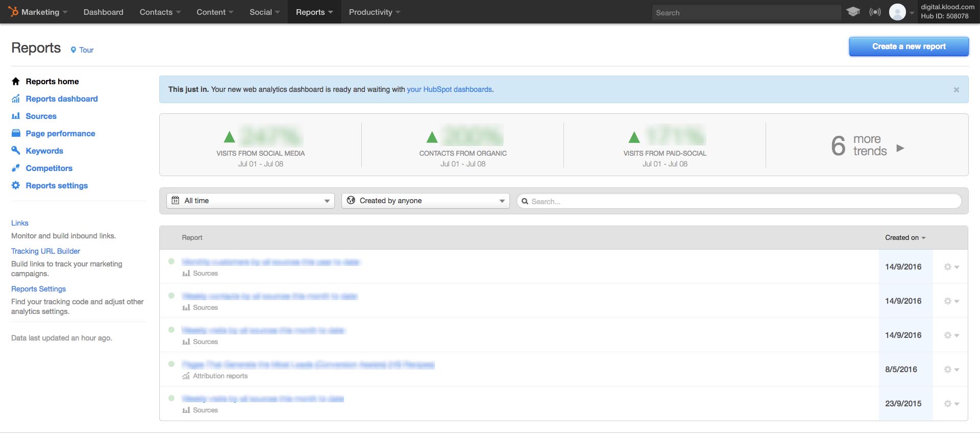
Task: Click the notifications broadcast icon
Action: [x=875, y=12]
